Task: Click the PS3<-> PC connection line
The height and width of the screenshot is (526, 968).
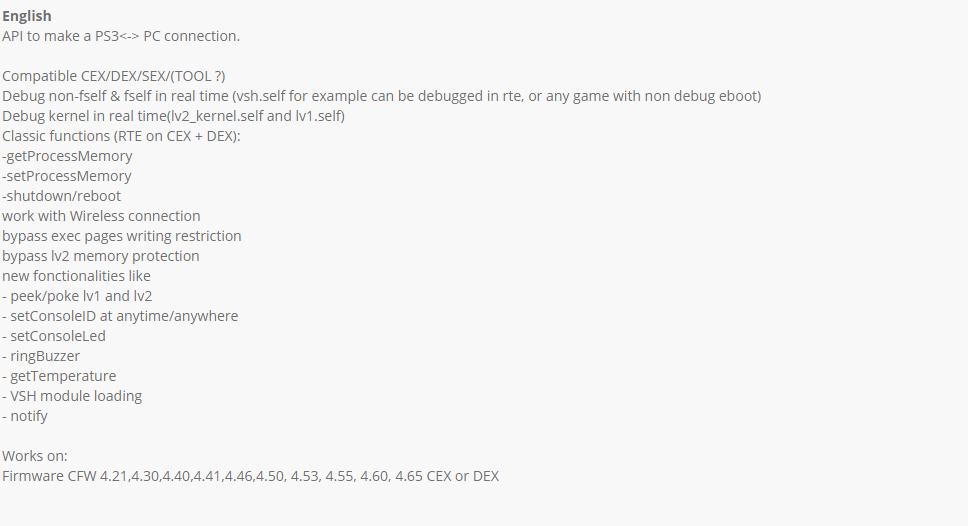Action: coord(121,36)
